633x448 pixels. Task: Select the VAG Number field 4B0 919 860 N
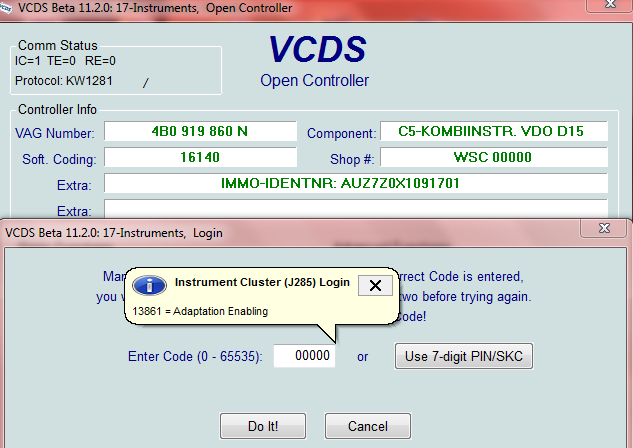[200, 131]
